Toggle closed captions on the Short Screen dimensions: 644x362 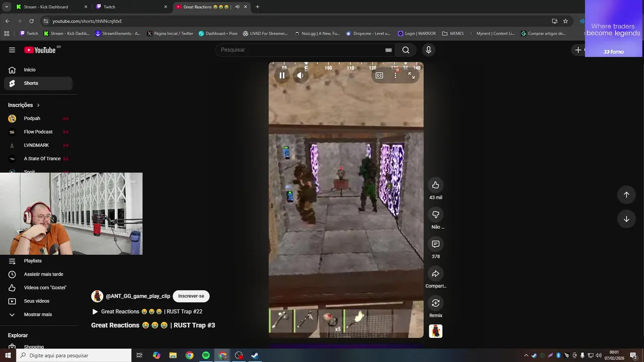(x=379, y=75)
